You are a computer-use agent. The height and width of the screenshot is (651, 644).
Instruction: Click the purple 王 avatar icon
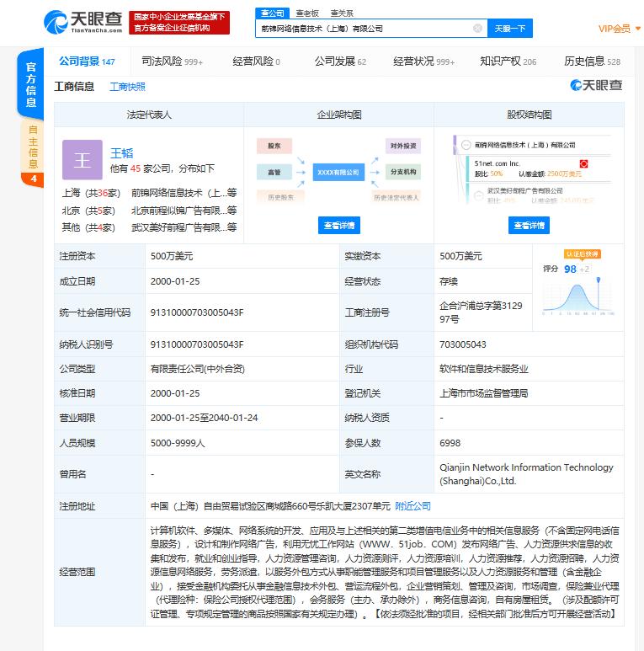click(x=82, y=160)
